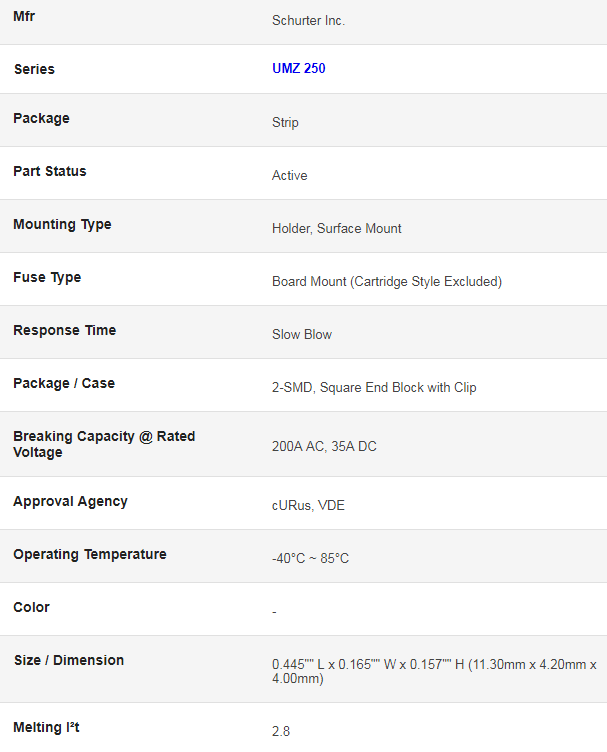The height and width of the screenshot is (752, 607).
Task: Open the UMZ 250 series link
Action: click(299, 69)
